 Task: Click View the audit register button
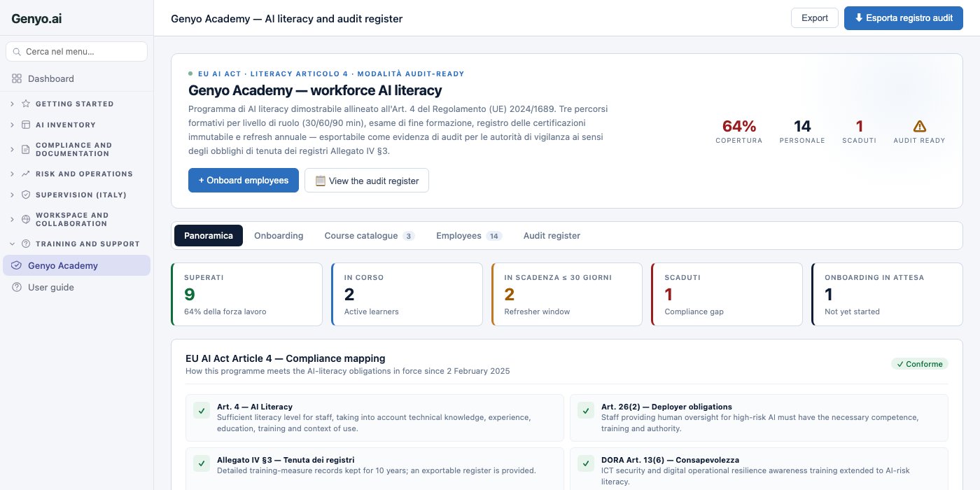[367, 180]
